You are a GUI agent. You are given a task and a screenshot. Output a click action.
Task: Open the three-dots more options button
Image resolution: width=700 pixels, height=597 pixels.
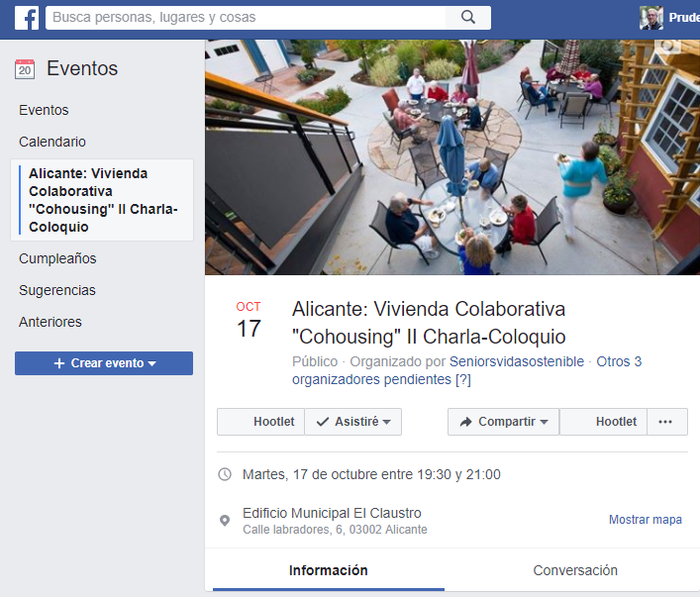[x=665, y=422]
